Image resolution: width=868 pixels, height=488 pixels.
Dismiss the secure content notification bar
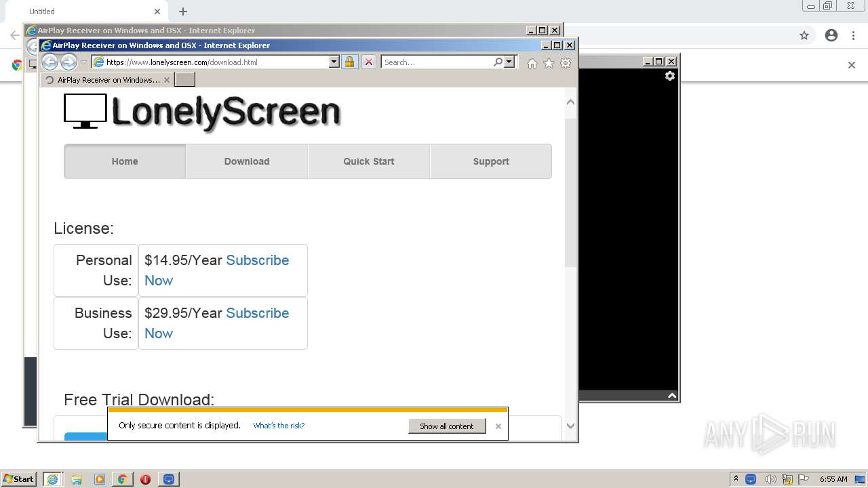(498, 426)
